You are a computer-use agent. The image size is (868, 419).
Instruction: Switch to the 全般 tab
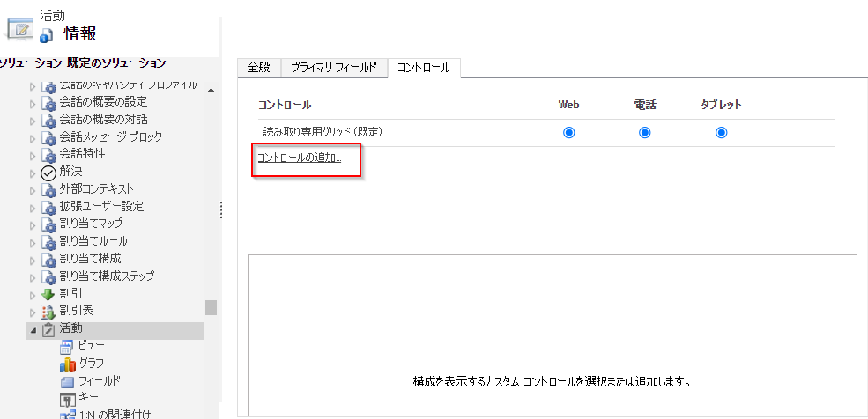[x=259, y=68]
